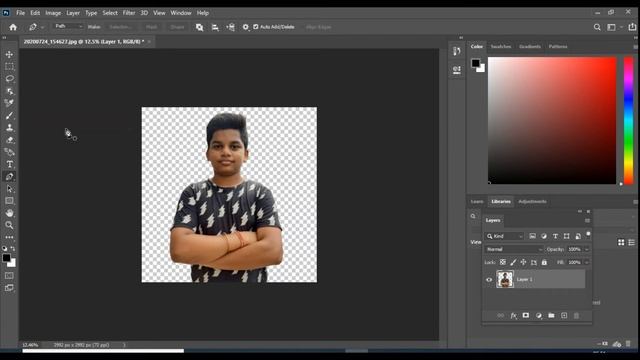Select the Eraser tool
Screen dimensions: 640x360
9,140
